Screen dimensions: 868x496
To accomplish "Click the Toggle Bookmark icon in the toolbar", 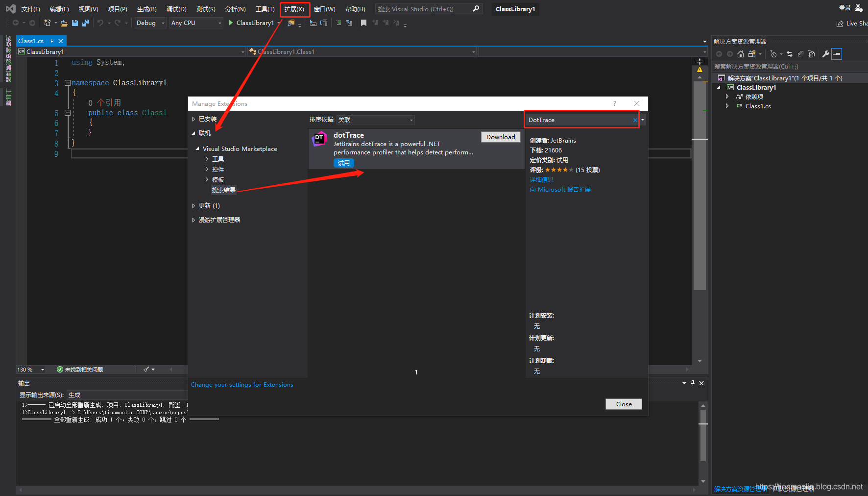I will coord(363,23).
